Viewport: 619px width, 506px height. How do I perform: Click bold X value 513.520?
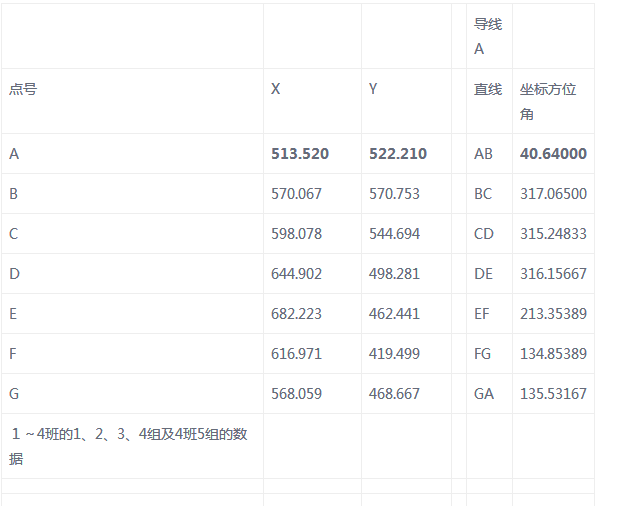[x=300, y=154]
